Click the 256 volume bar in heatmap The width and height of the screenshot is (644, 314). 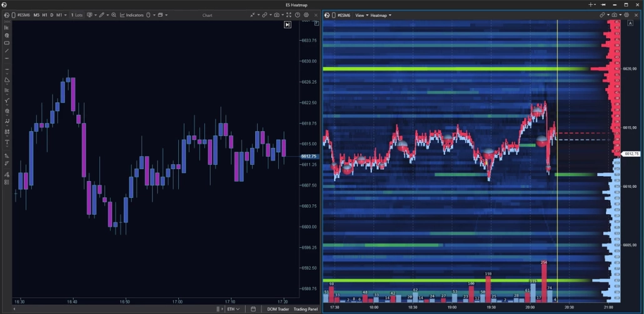544,283
